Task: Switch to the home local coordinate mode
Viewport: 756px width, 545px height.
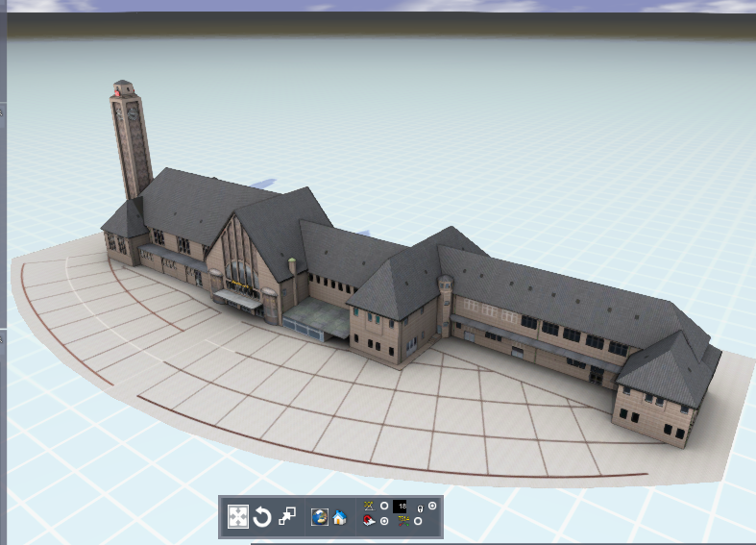Action: pyautogui.click(x=339, y=517)
